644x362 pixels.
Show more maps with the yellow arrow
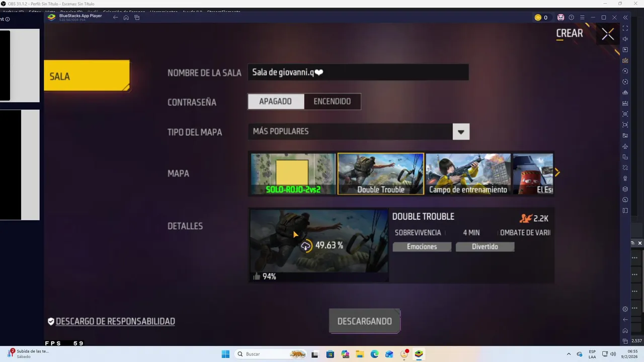coord(557,172)
